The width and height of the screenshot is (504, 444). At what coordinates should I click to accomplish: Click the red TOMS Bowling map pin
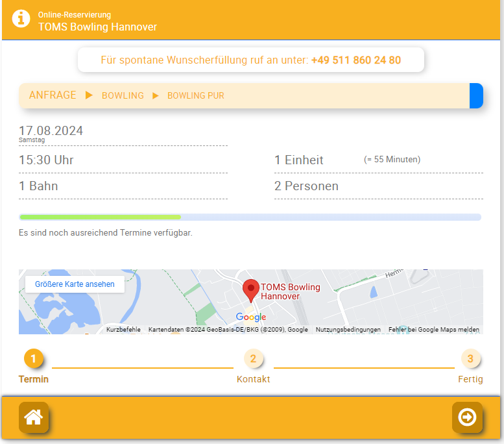tap(250, 290)
